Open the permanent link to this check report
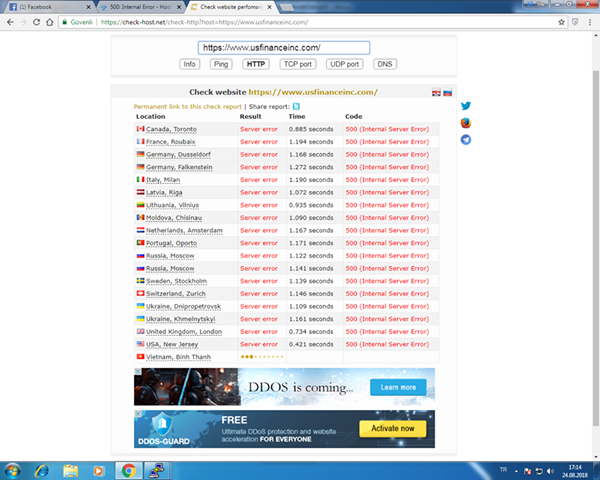600x480 pixels. (187, 106)
